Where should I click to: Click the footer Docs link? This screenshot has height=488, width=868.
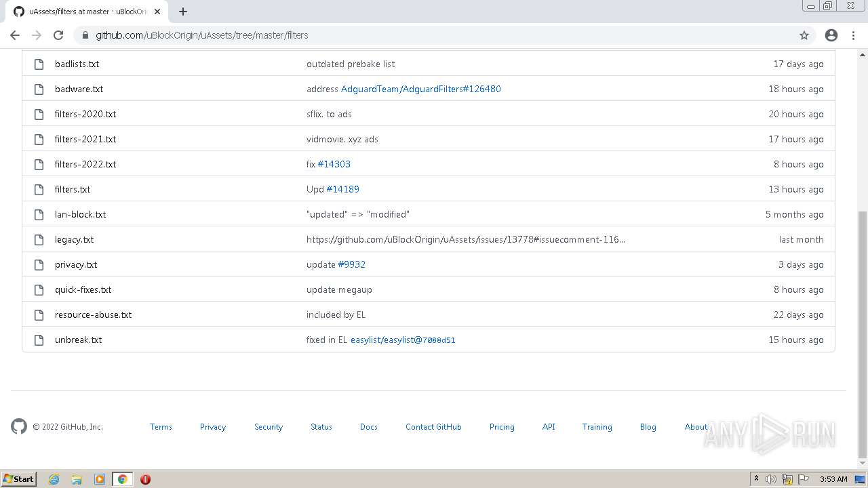[x=369, y=426]
